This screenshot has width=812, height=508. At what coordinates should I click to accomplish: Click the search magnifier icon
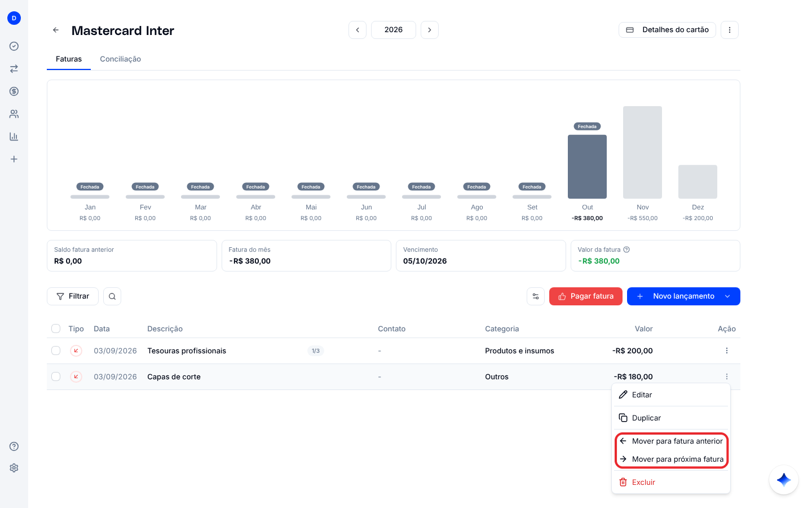(x=112, y=296)
